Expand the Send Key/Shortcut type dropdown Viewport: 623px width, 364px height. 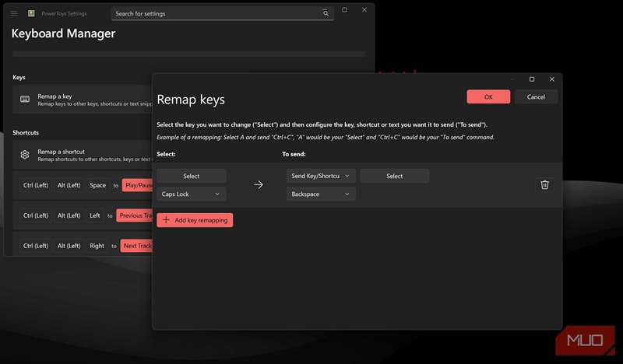321,176
